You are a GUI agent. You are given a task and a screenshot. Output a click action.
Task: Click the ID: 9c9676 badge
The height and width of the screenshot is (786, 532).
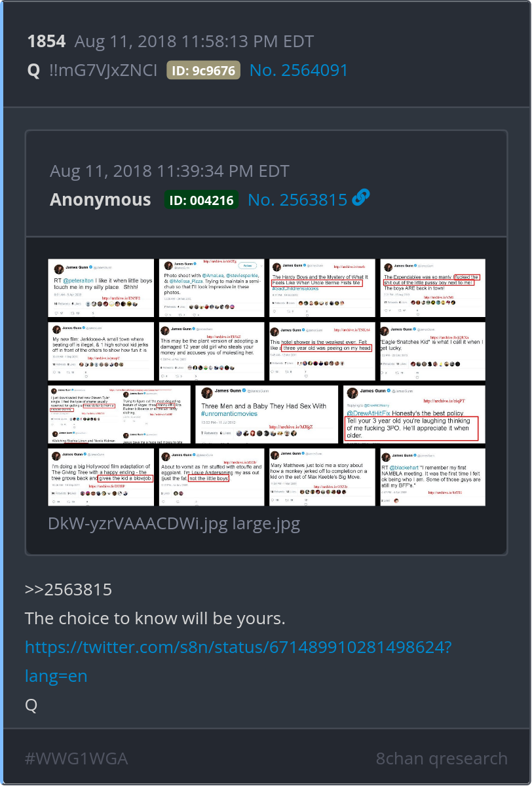(204, 71)
